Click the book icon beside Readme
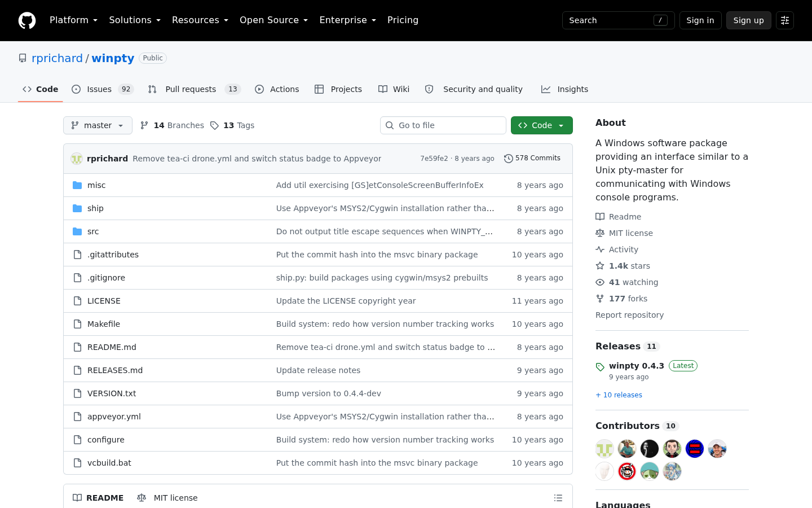The height and width of the screenshot is (508, 812). coord(600,217)
